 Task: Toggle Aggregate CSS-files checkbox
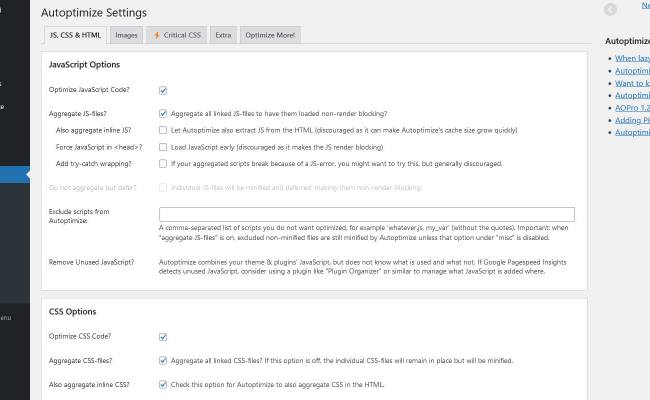(163, 361)
